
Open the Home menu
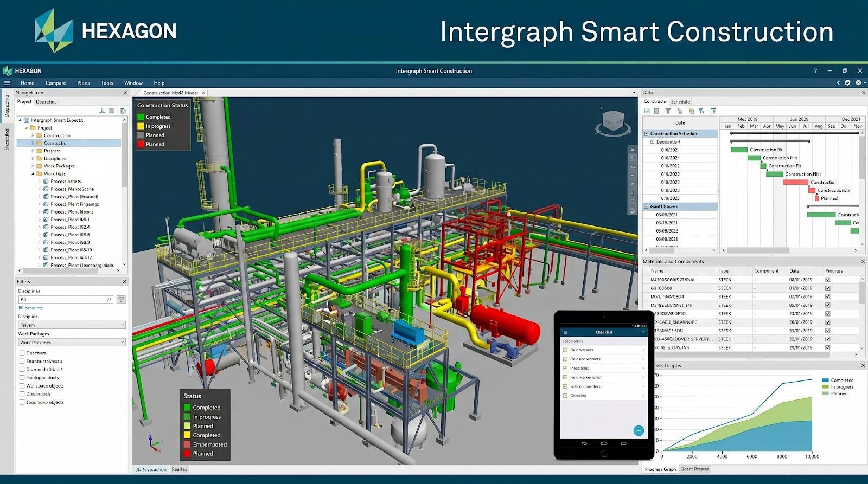[x=27, y=83]
